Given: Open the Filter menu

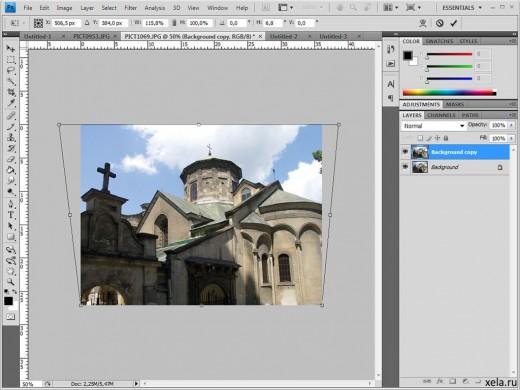Looking at the screenshot, I should [130, 8].
